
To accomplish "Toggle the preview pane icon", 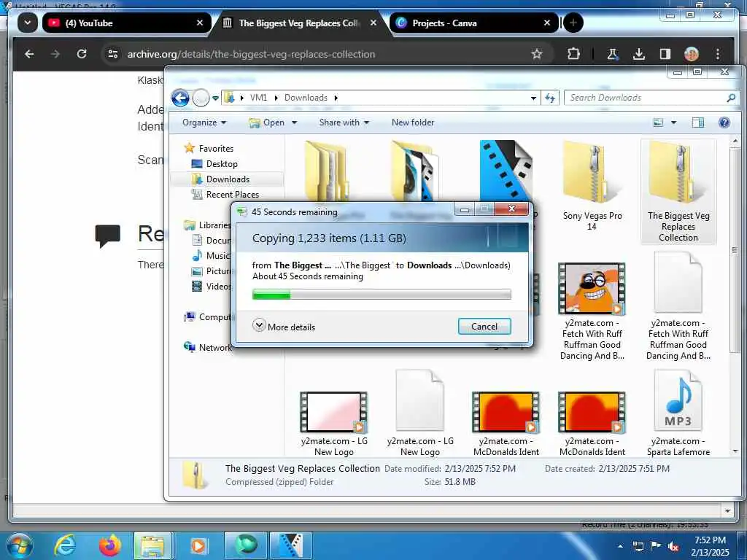I will pos(697,122).
